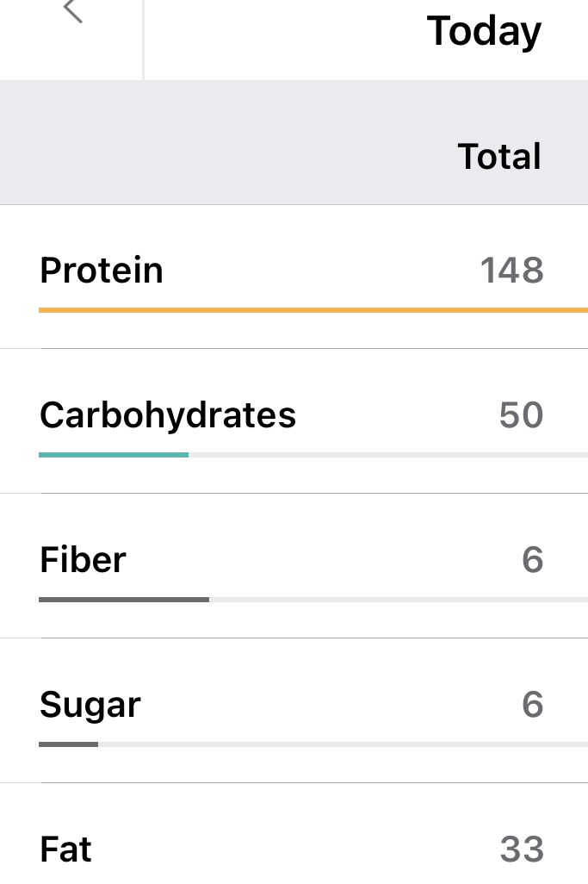The height and width of the screenshot is (884, 588).
Task: Click the teal Carbohydrates progress fill
Action: [x=114, y=454]
